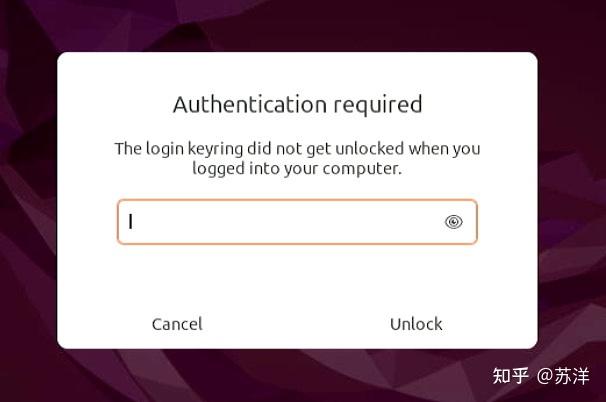
Task: Click the 知乎 watermark logo
Action: [510, 377]
